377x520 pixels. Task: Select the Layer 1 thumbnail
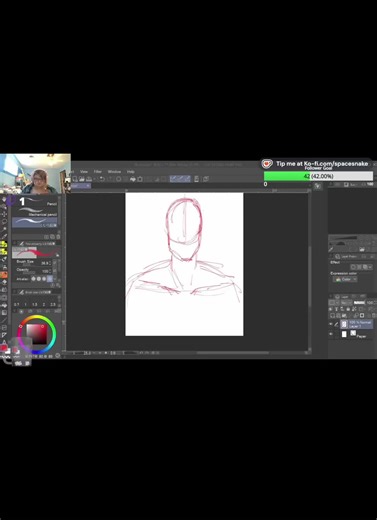pyautogui.click(x=344, y=324)
